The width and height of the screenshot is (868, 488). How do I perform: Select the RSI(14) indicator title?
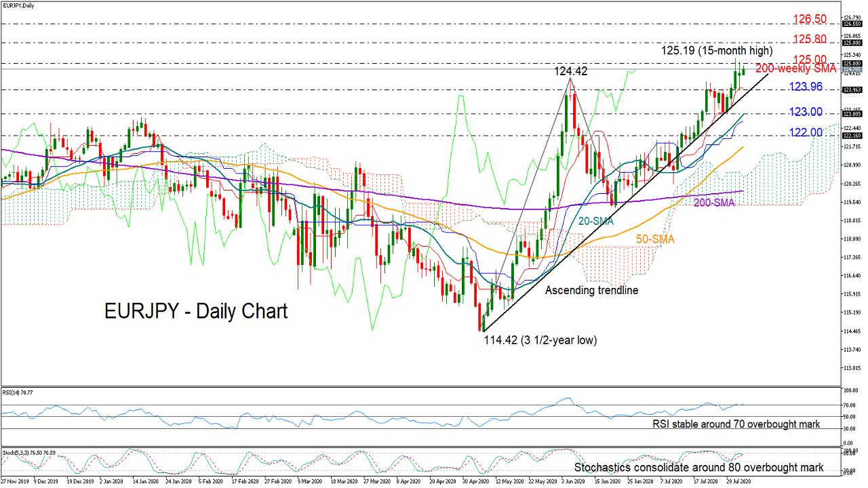[x=18, y=392]
